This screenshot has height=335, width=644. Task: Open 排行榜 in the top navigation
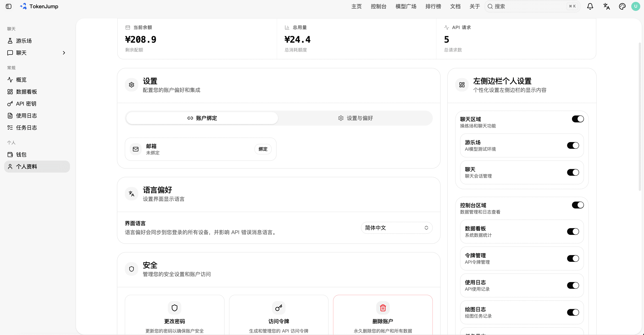433,6
